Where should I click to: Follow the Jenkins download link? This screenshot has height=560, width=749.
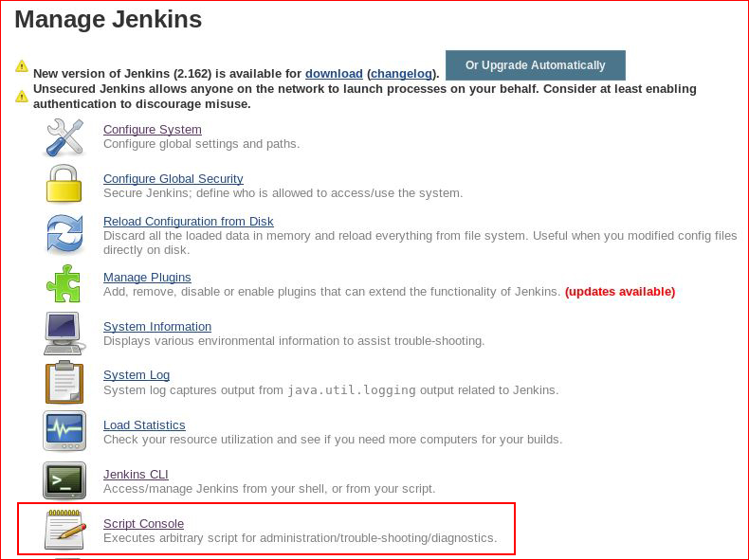pos(334,74)
